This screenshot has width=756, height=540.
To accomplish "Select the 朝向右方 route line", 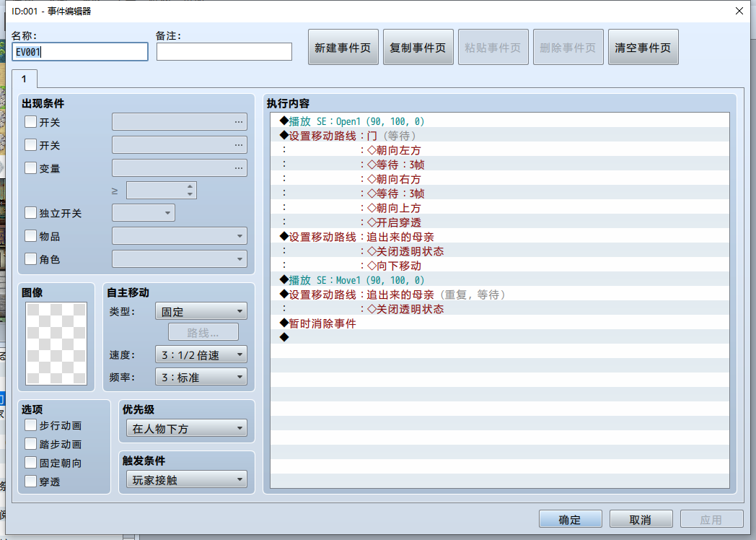I will [500, 178].
